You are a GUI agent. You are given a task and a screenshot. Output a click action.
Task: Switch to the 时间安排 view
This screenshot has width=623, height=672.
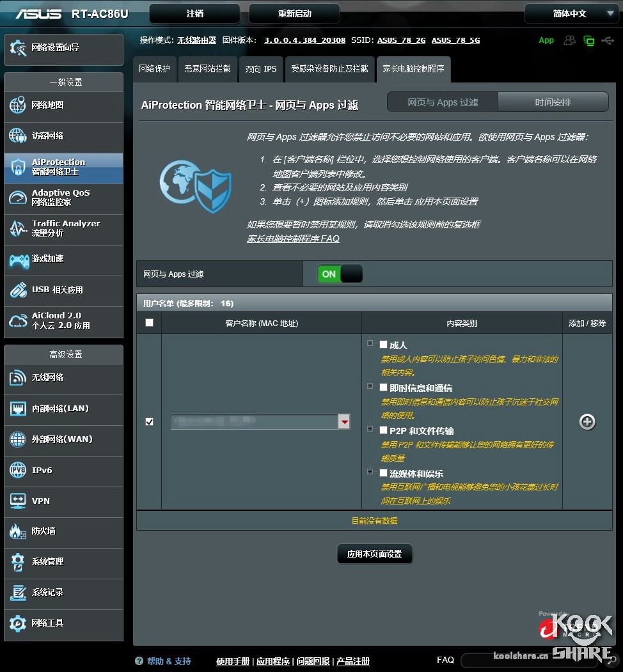coord(553,102)
